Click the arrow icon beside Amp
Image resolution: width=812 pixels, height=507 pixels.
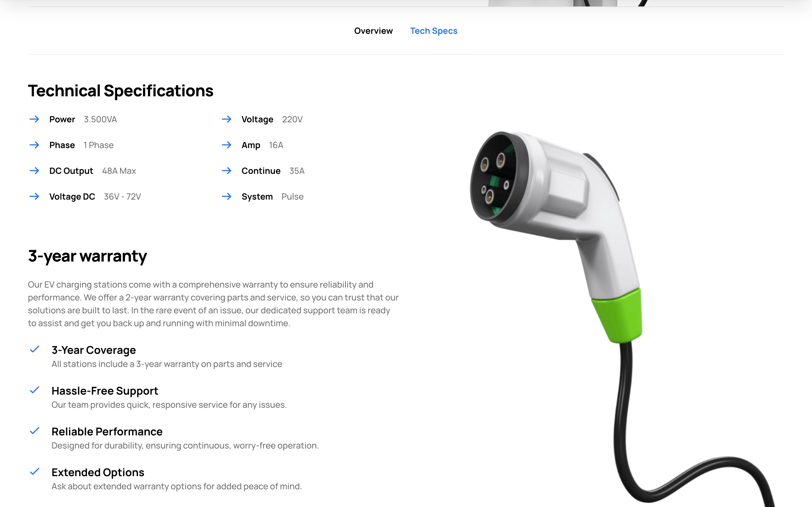point(226,145)
